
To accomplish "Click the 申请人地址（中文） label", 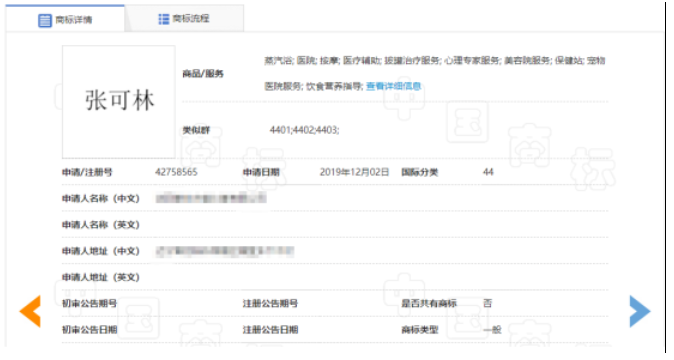I will click(101, 251).
